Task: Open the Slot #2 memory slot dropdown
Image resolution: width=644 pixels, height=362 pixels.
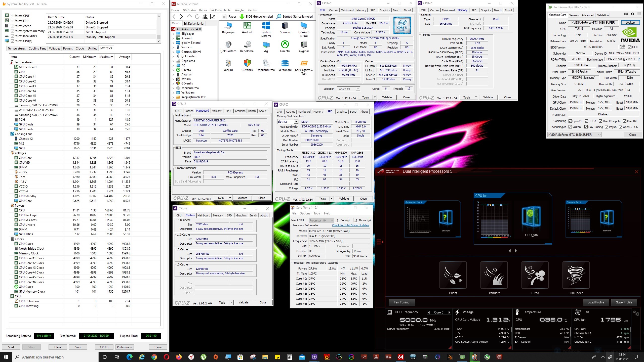Action: [x=296, y=122]
